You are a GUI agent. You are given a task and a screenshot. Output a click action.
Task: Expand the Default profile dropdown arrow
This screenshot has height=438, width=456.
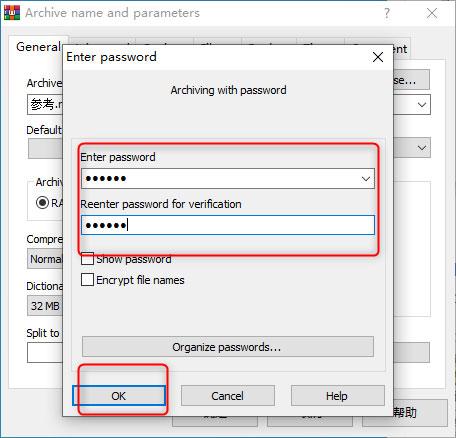click(422, 148)
